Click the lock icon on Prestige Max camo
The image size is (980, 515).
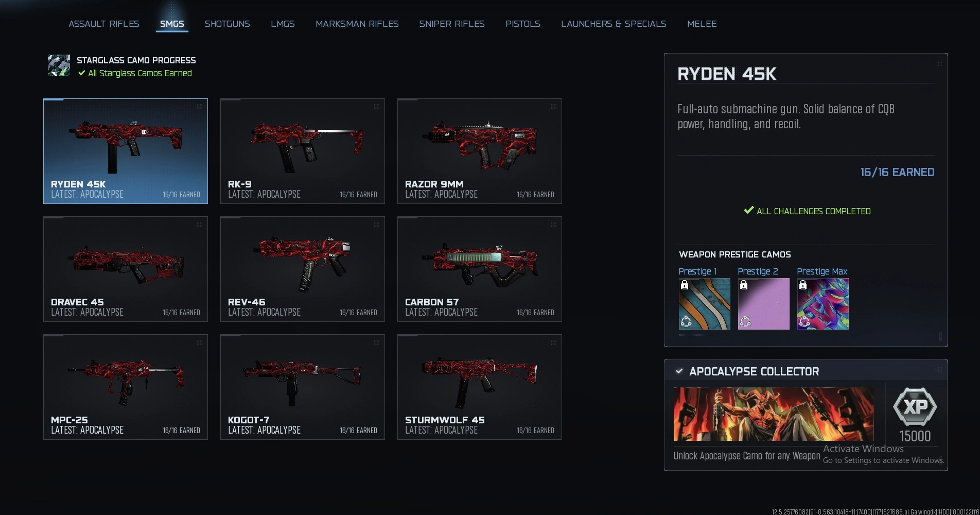click(803, 285)
